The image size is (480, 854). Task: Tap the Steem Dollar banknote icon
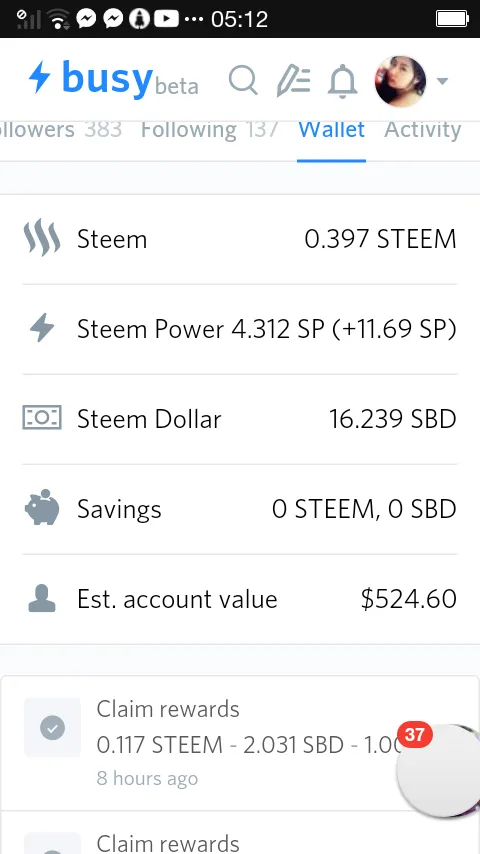click(x=42, y=418)
